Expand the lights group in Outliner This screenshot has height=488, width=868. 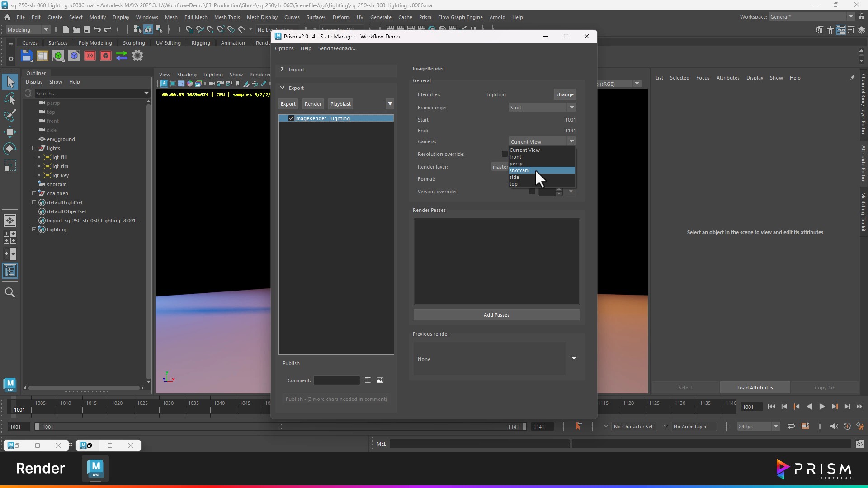[34, 148]
